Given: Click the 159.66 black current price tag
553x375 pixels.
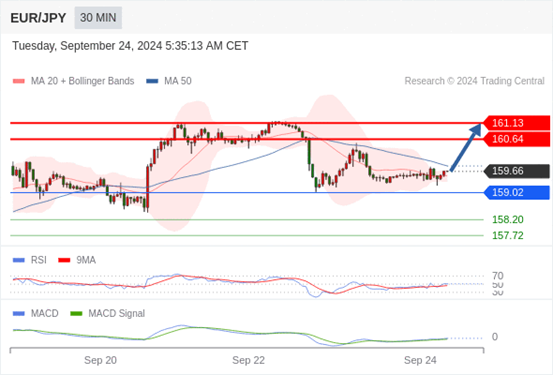Looking at the screenshot, I should [x=516, y=171].
